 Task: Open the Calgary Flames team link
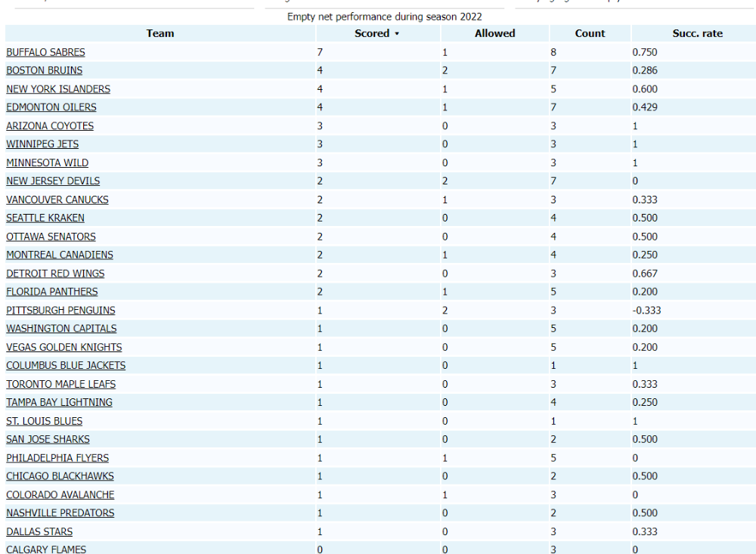[x=46, y=549]
